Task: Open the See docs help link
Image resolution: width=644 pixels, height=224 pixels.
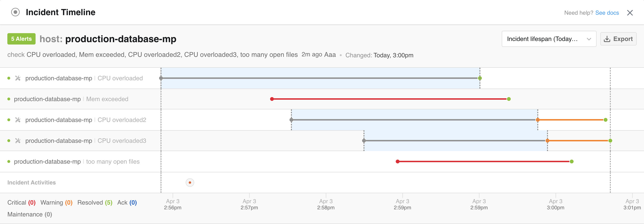Action: 607,13
